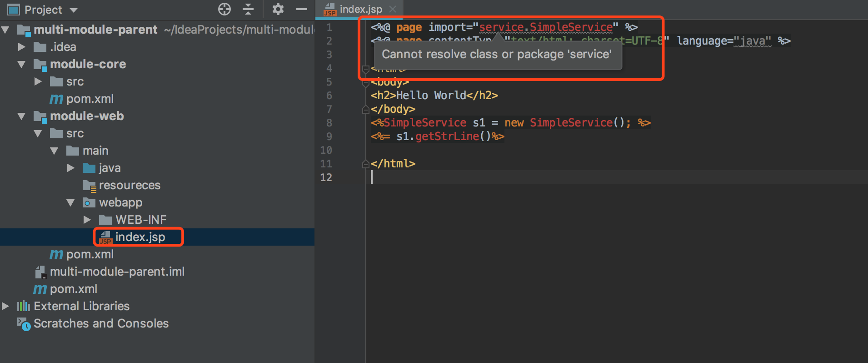The image size is (868, 363).
Task: Click the Collapse All icon in Project toolbar
Action: point(248,9)
